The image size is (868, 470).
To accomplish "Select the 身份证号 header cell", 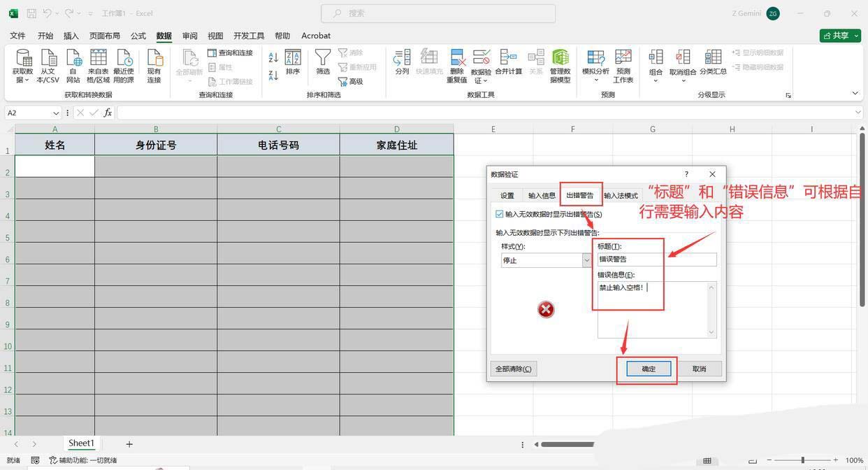I will click(x=156, y=145).
